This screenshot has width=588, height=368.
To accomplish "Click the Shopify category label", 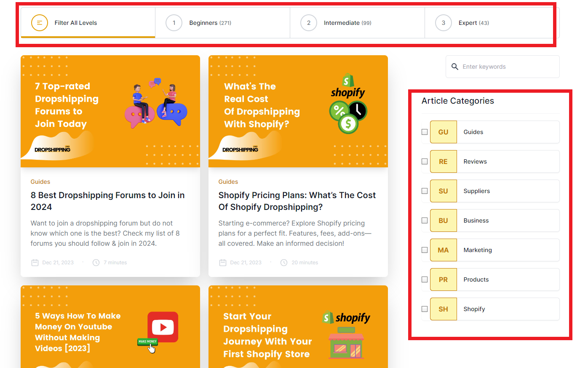I will pyautogui.click(x=474, y=309).
